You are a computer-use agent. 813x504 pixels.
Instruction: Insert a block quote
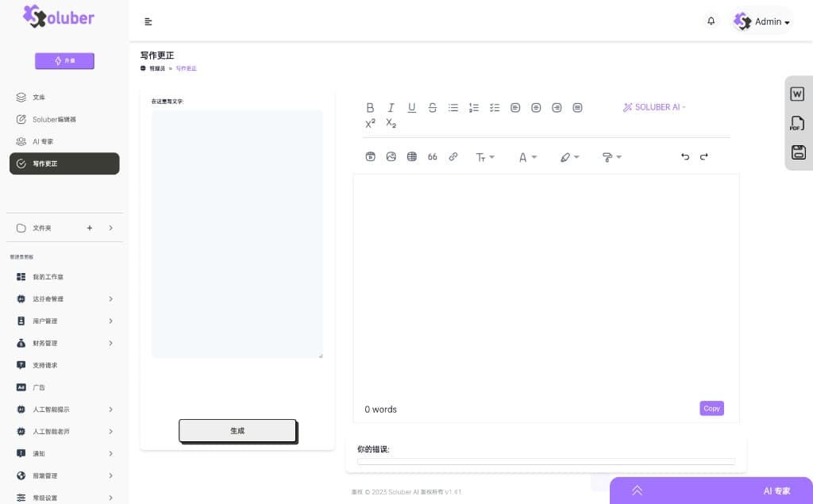click(432, 156)
